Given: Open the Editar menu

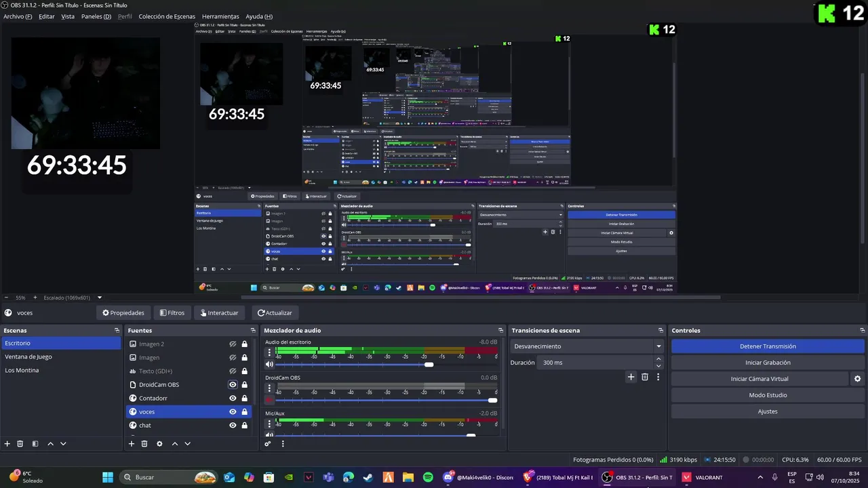Looking at the screenshot, I should 47,16.
